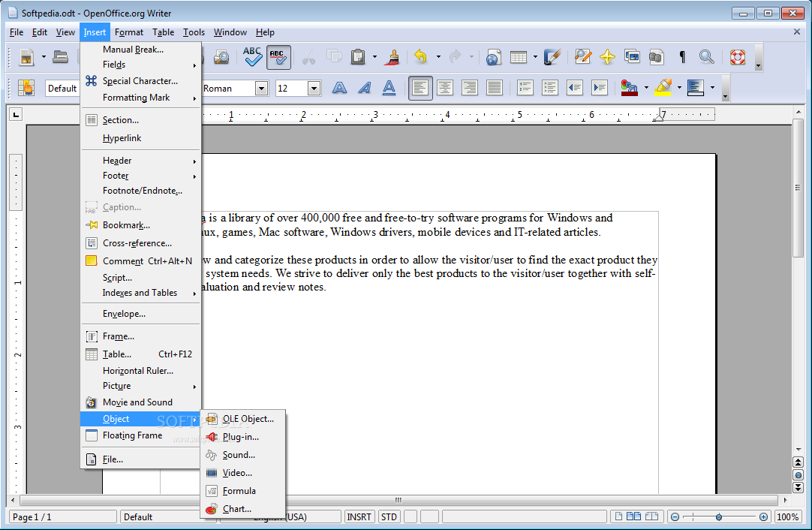Click Increase Indent icon
The image size is (812, 530).
(x=600, y=88)
